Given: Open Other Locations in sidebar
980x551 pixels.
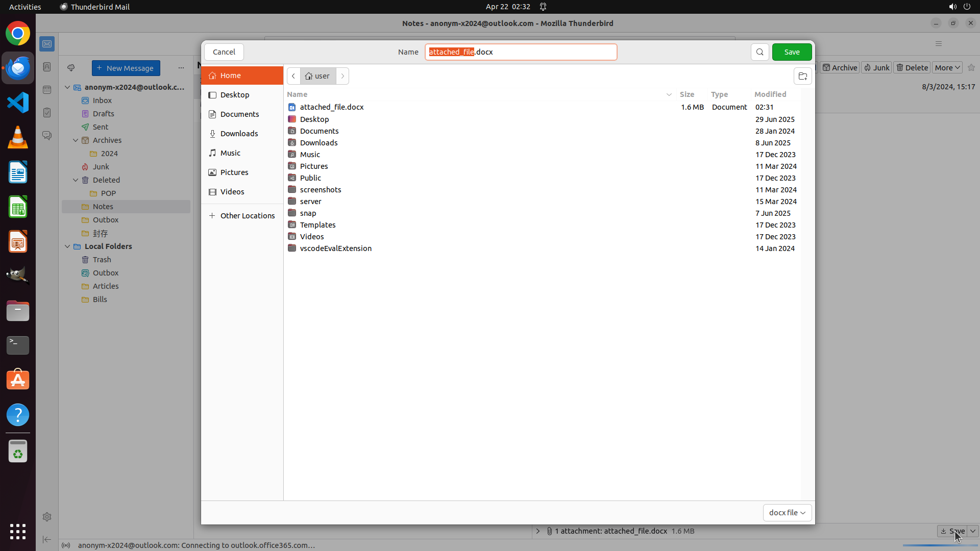Looking at the screenshot, I should click(x=247, y=216).
